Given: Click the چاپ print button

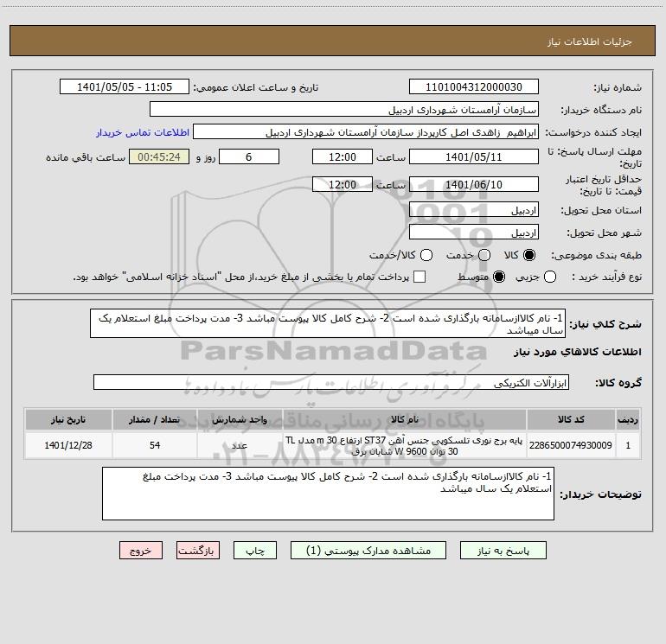Looking at the screenshot, I should pyautogui.click(x=255, y=551).
